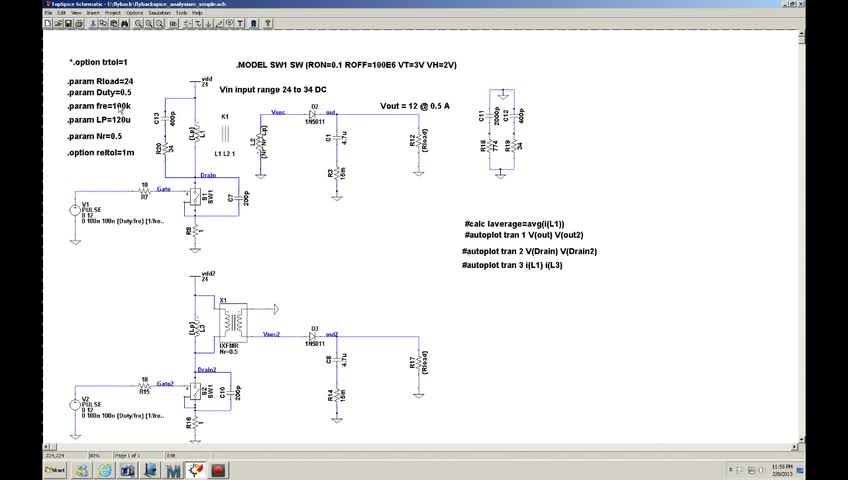848x480 pixels.
Task: Open the Edit menu
Action: click(x=62, y=13)
